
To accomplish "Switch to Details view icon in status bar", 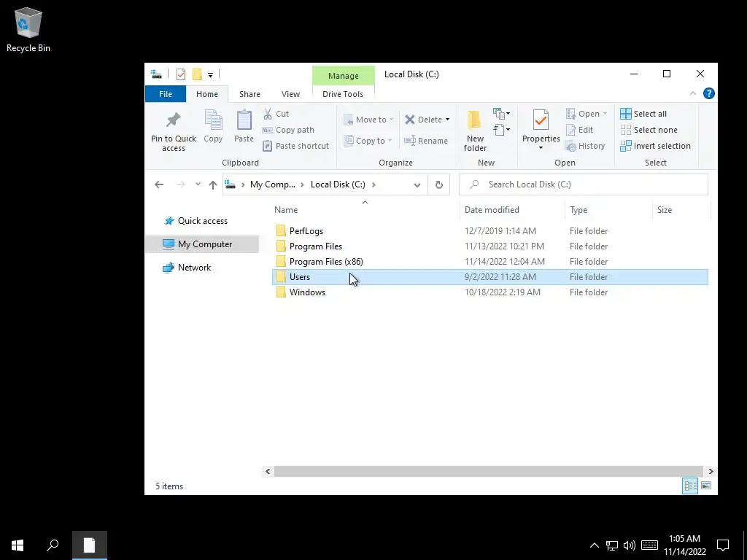I will click(x=690, y=486).
